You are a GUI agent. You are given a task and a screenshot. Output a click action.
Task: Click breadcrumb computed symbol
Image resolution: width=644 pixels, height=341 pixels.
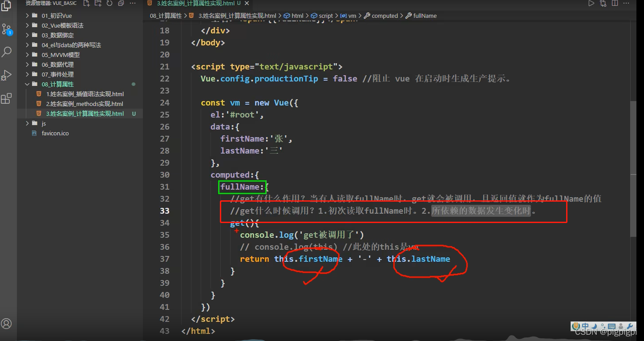[381, 16]
